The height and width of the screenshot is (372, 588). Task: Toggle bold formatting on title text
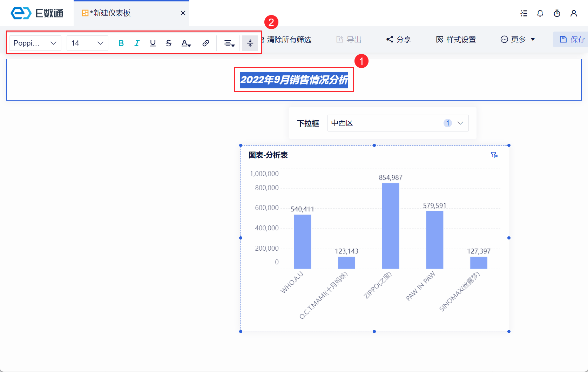(x=121, y=43)
